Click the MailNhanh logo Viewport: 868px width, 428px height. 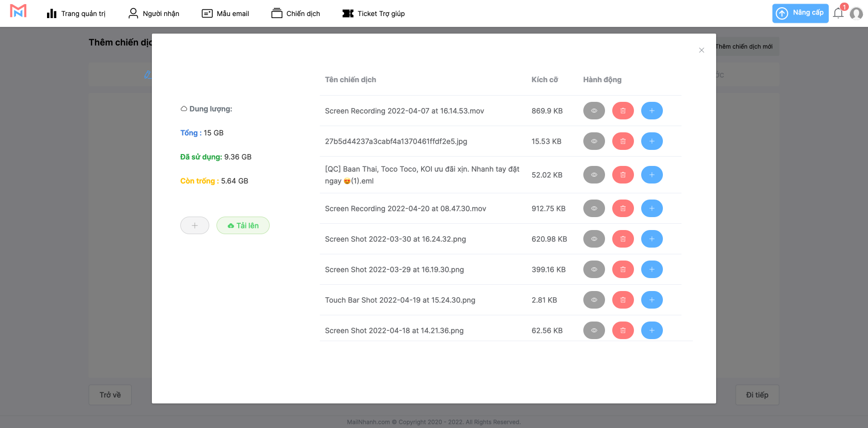coord(18,11)
